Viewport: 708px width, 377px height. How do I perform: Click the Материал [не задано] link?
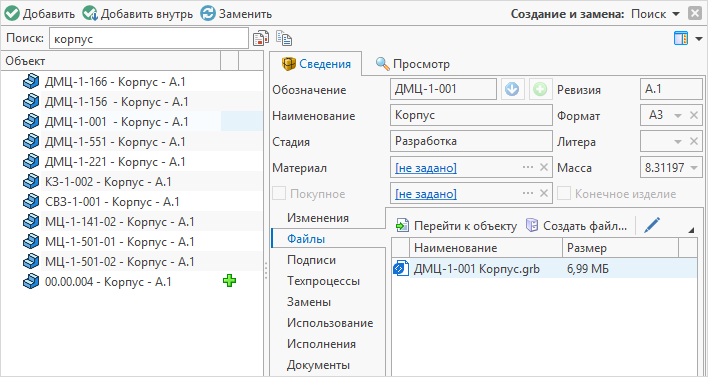pyautogui.click(x=426, y=168)
